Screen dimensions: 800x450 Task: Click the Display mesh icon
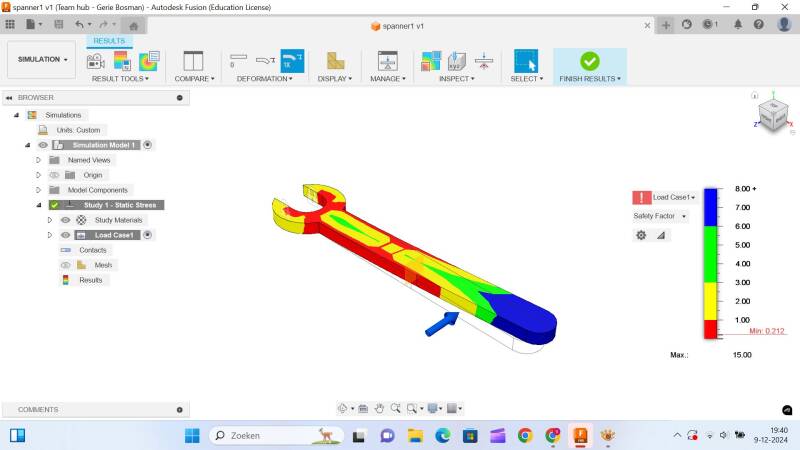pyautogui.click(x=335, y=61)
